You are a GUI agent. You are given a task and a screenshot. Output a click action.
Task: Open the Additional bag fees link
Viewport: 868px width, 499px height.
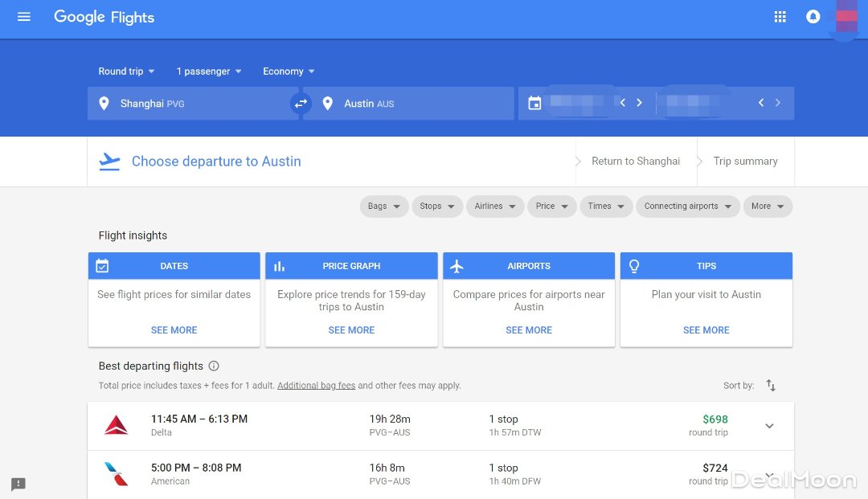click(x=316, y=386)
